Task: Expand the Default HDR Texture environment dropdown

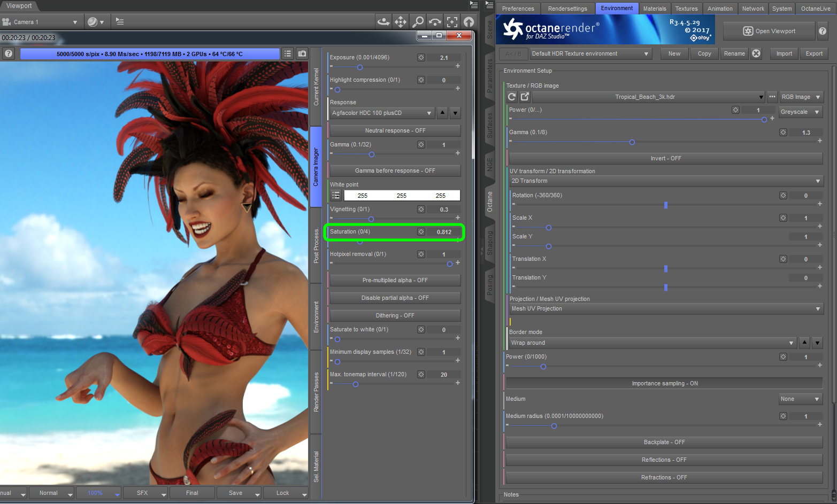Action: [590, 53]
